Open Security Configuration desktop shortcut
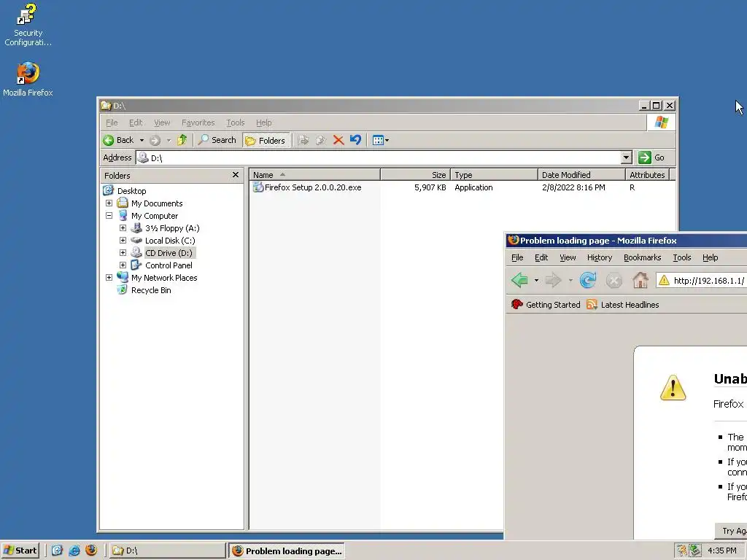This screenshot has width=747, height=560. (28, 25)
